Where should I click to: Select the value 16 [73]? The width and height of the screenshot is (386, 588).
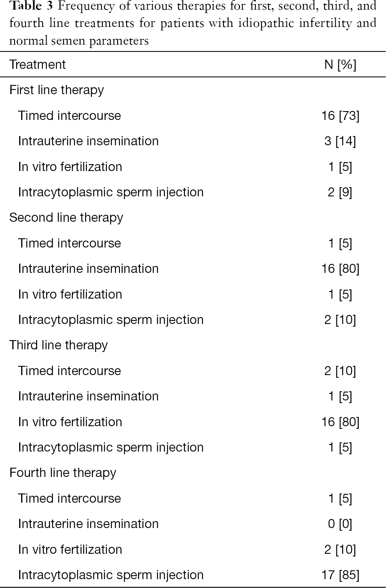click(340, 116)
